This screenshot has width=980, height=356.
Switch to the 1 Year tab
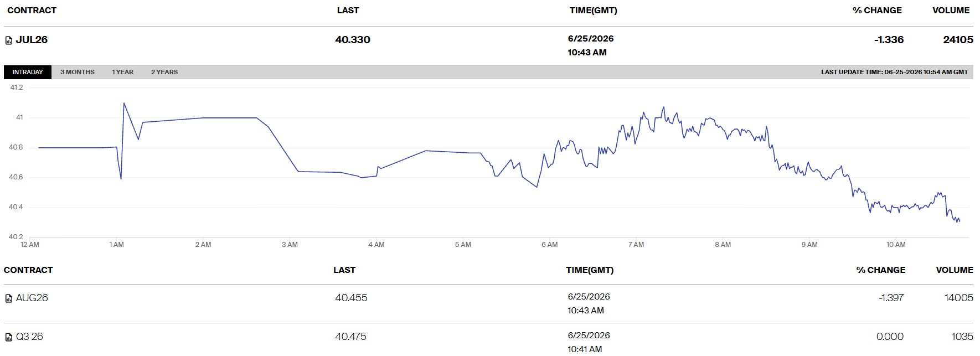coord(123,72)
